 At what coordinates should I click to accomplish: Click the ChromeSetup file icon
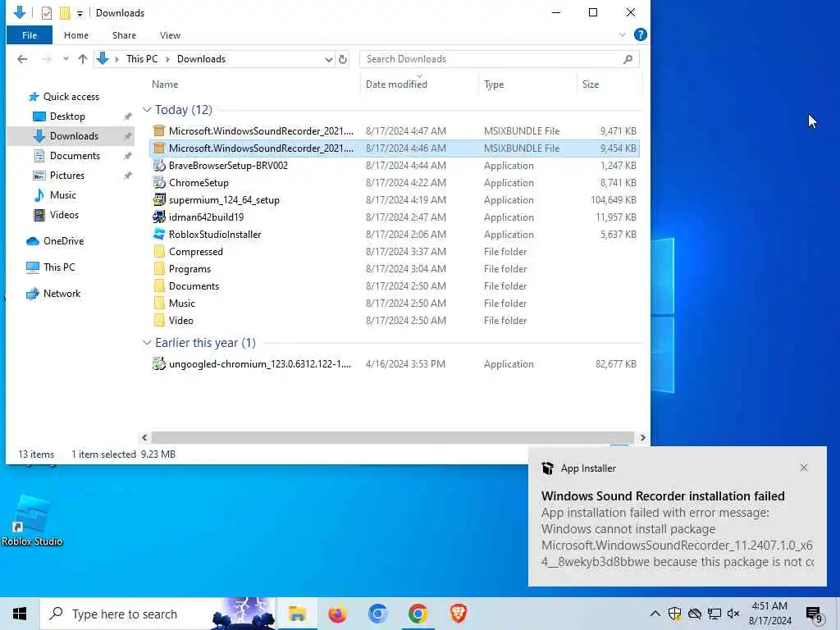click(x=158, y=183)
